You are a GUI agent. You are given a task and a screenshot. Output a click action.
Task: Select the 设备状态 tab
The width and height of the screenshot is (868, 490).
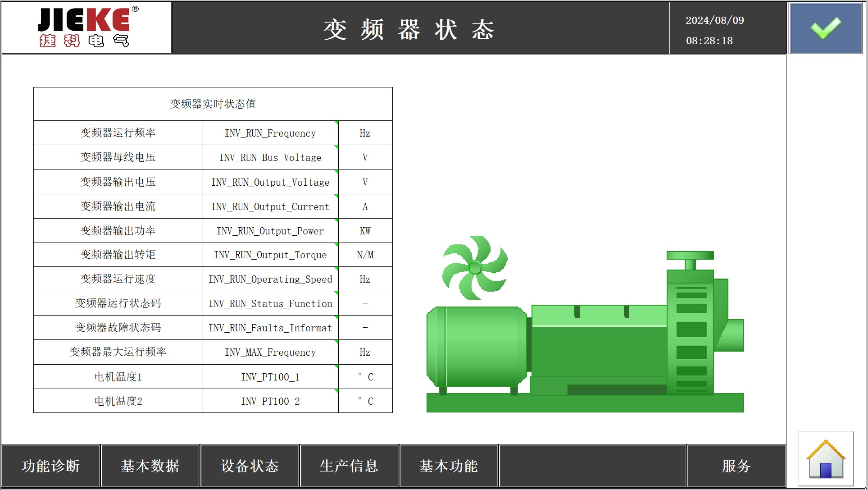coord(250,466)
